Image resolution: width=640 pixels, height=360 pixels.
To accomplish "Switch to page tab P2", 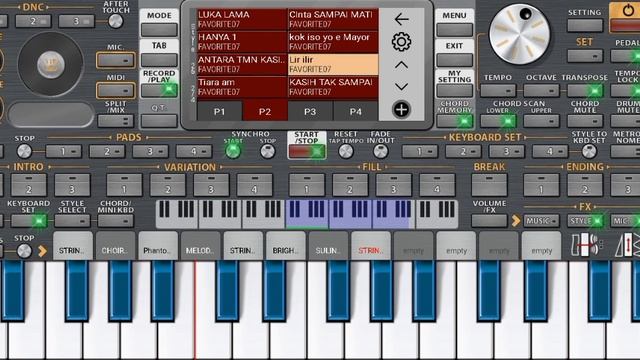I will 265,111.
